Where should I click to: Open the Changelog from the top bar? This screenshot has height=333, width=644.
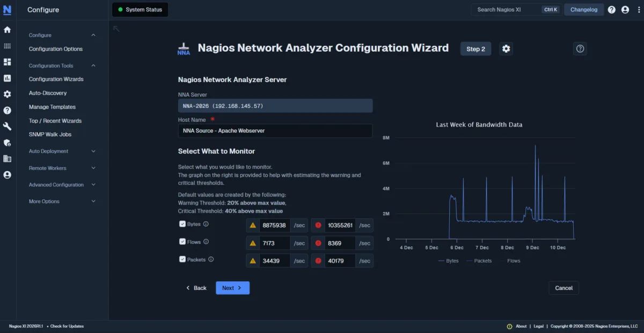pos(584,9)
